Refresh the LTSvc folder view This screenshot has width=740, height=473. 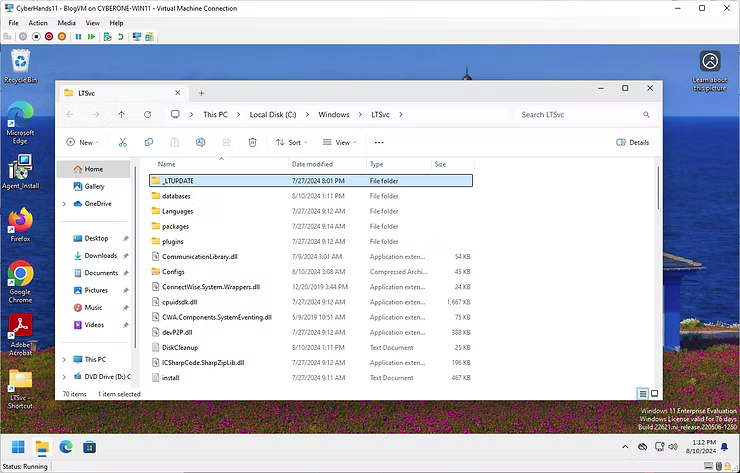pyautogui.click(x=148, y=115)
